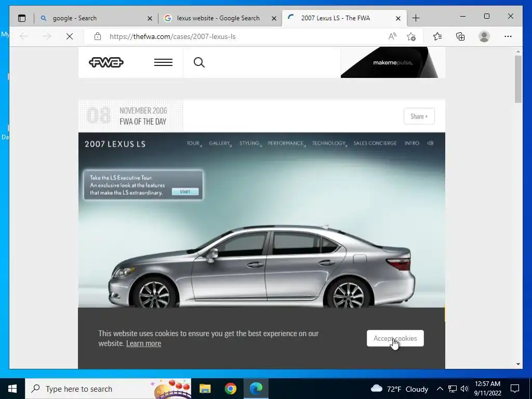Open the tab actions menu icon
This screenshot has height=399, width=532.
coord(22,18)
